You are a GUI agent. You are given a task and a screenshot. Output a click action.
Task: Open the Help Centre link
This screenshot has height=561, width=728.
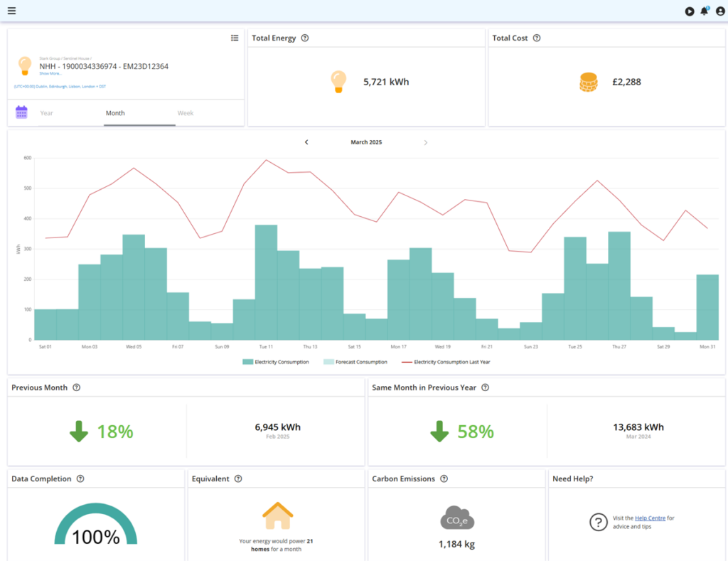tap(650, 518)
